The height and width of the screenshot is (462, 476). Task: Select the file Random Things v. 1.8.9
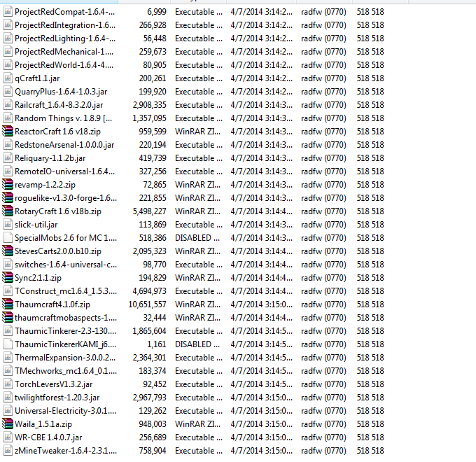click(x=64, y=118)
